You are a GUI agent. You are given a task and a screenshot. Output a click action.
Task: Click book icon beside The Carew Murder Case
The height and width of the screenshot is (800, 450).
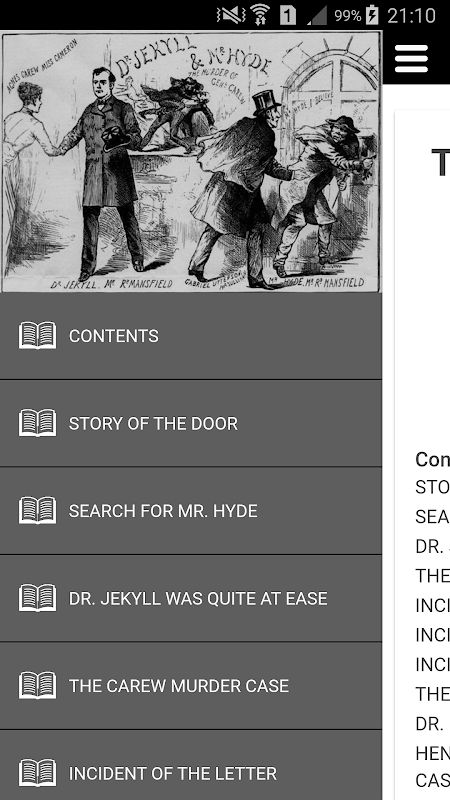37,685
